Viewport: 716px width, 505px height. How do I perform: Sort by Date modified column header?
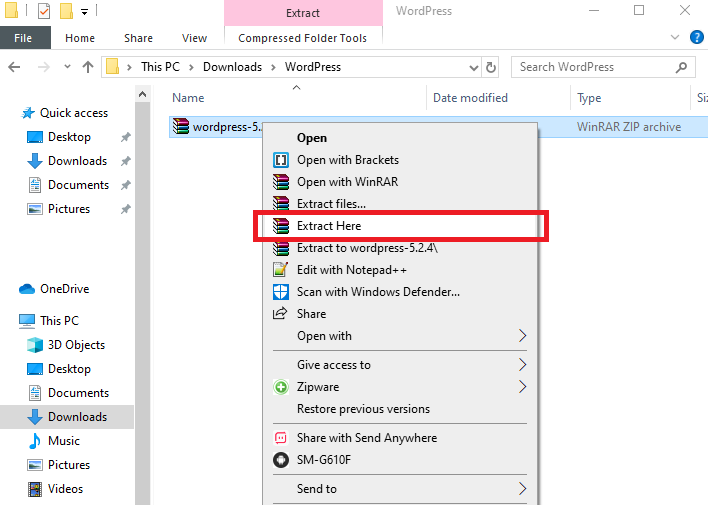[470, 98]
